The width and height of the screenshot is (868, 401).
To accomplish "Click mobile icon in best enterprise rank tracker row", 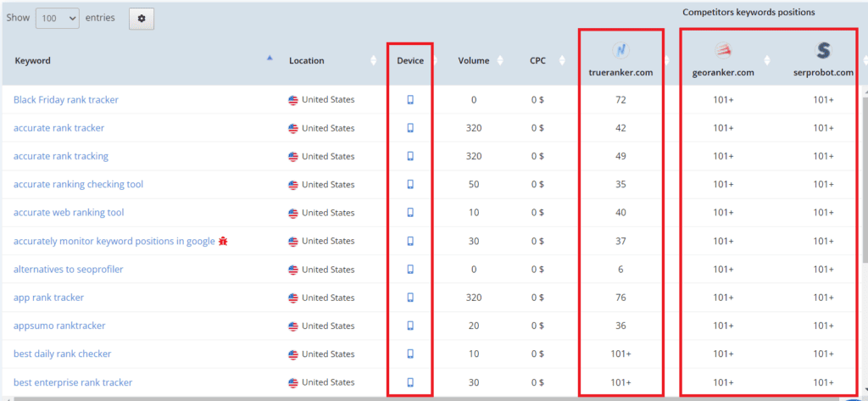I will 410,382.
